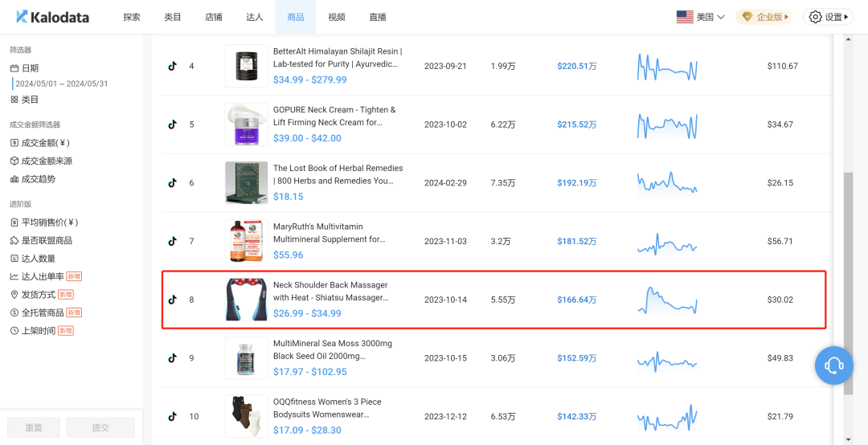Open The Lost Book of Herbal Remedies link
Viewport: 868px width, 445px height.
[338, 174]
